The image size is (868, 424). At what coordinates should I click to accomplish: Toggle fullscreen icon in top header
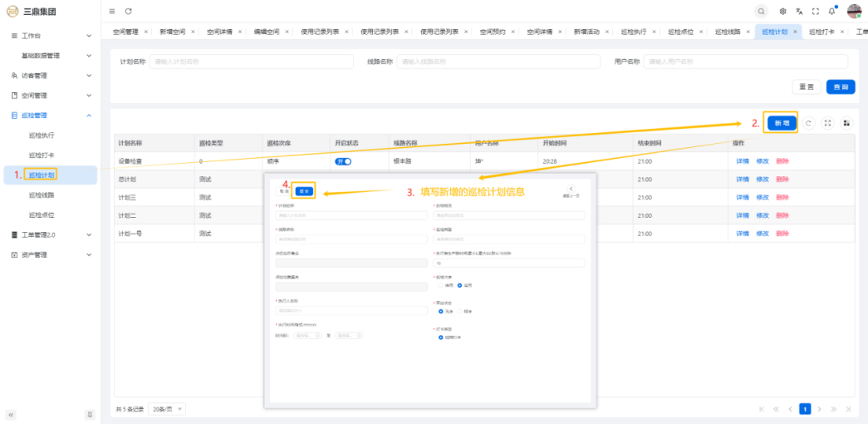pos(816,11)
